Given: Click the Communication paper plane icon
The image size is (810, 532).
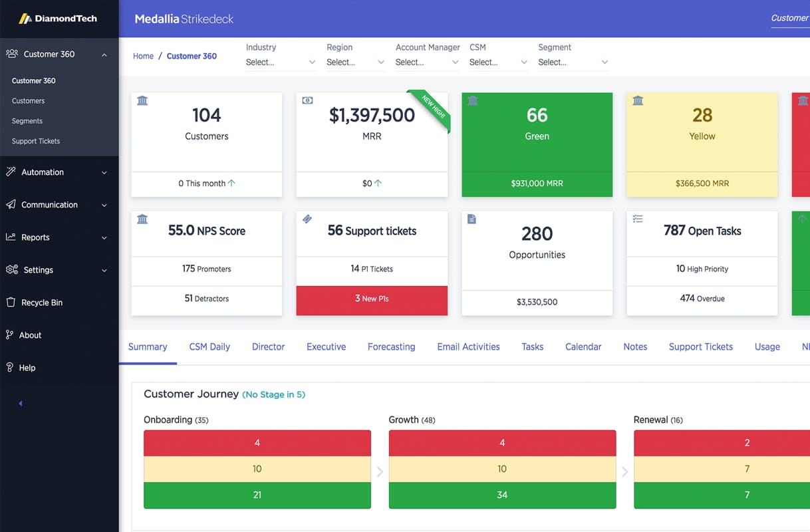Looking at the screenshot, I should [x=11, y=204].
